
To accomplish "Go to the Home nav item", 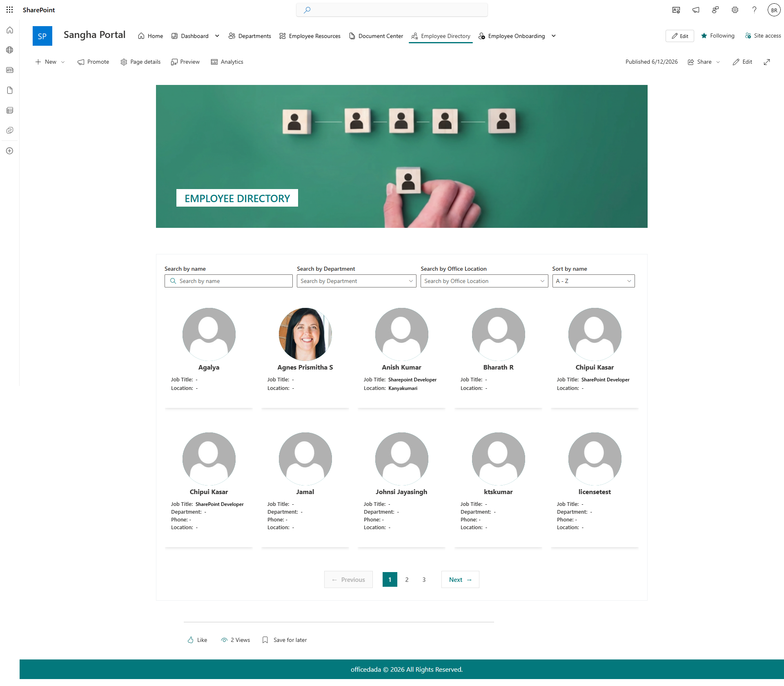I will coord(150,36).
